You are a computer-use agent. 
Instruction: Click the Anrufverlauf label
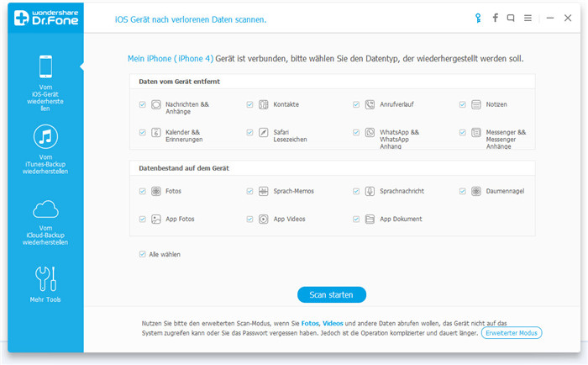click(396, 104)
